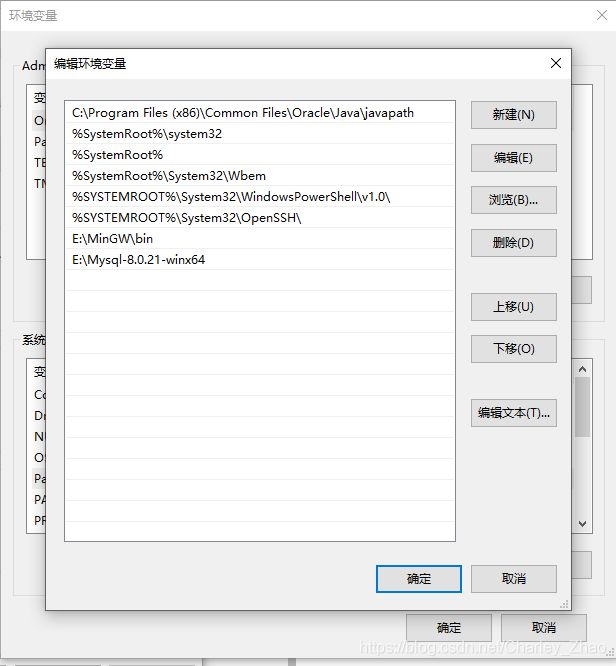
Task: Select the %SystemRoot%\system32 entry
Action: pos(260,134)
